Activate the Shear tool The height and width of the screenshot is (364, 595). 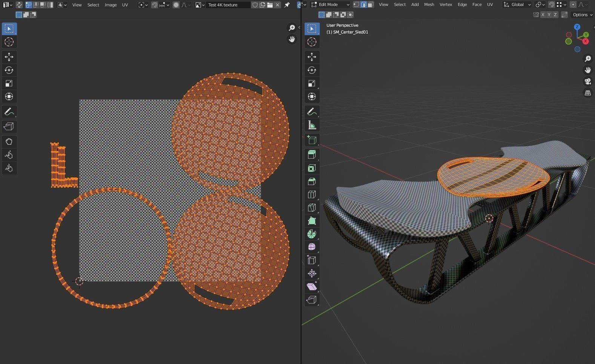tap(312, 287)
